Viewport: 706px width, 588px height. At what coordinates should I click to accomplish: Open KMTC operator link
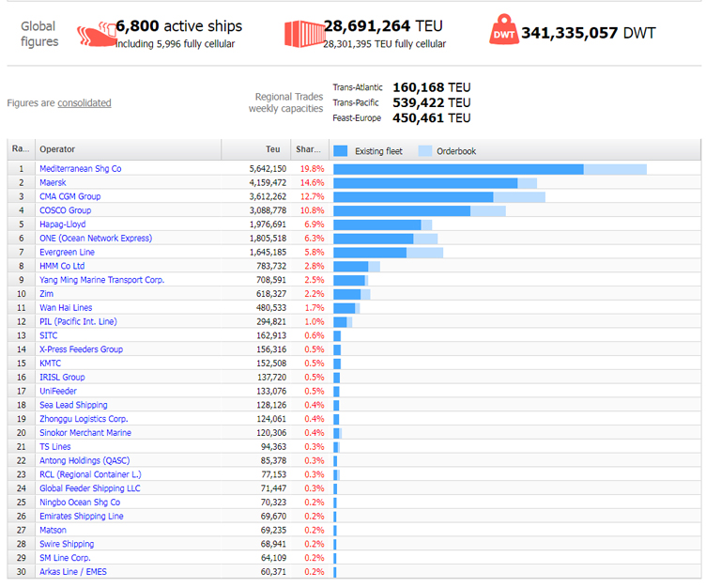click(50, 364)
